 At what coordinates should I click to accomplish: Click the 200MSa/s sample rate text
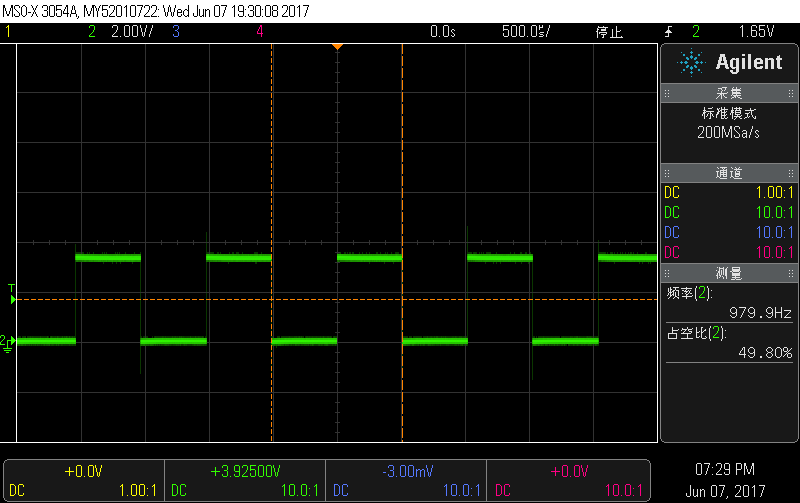[x=729, y=133]
